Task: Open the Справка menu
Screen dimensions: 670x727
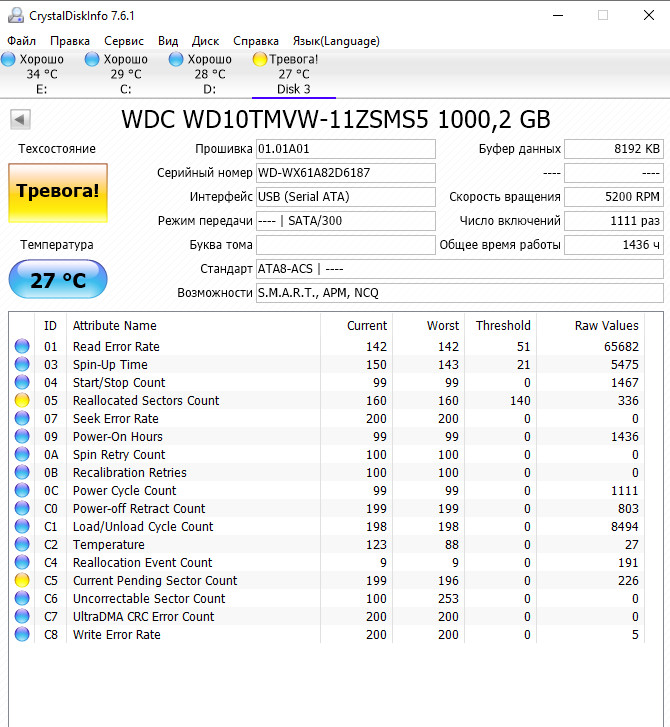Action: coord(256,41)
